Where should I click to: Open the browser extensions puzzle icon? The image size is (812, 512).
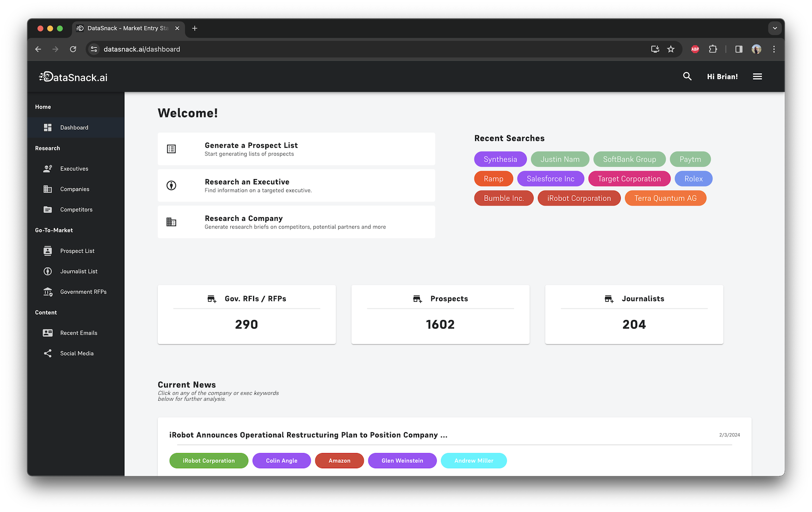(713, 49)
